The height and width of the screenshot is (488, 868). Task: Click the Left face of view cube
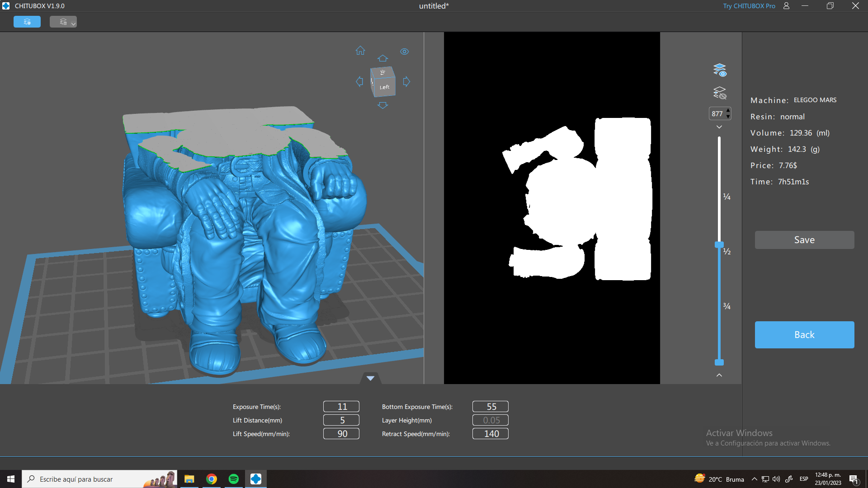click(385, 87)
